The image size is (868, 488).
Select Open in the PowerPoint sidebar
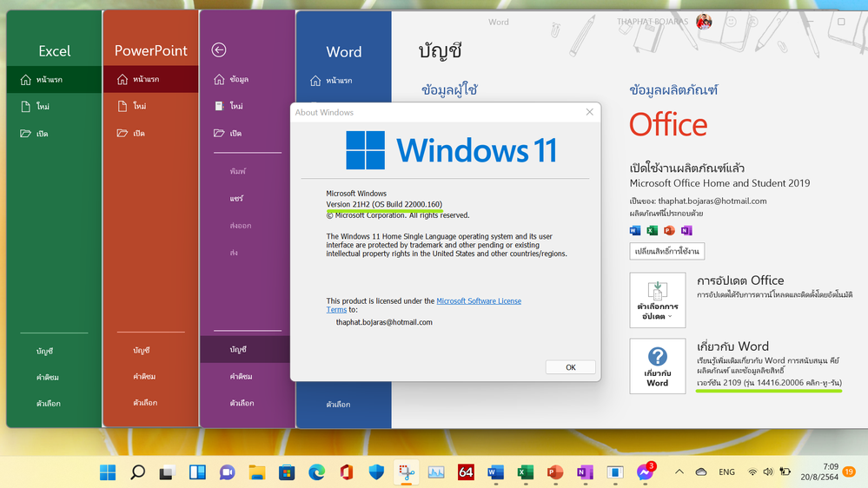coord(150,133)
